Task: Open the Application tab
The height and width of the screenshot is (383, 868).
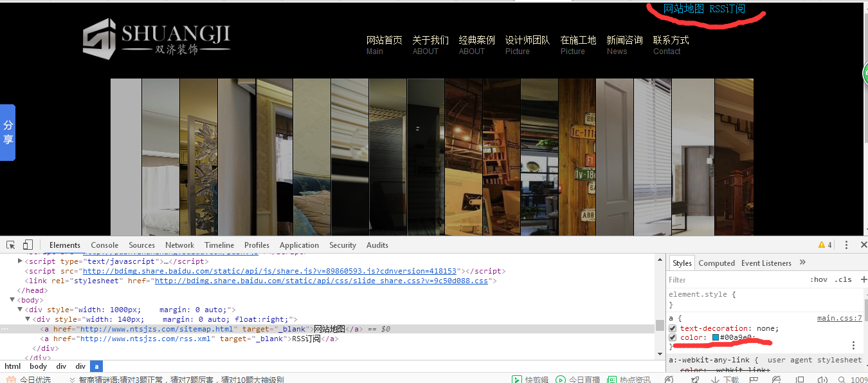Action: click(x=299, y=245)
